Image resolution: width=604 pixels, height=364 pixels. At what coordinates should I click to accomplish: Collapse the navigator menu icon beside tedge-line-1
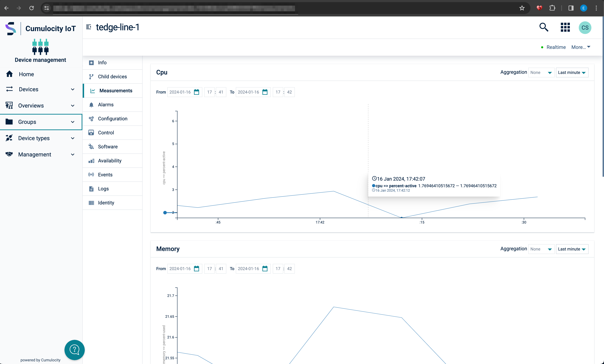tap(88, 27)
